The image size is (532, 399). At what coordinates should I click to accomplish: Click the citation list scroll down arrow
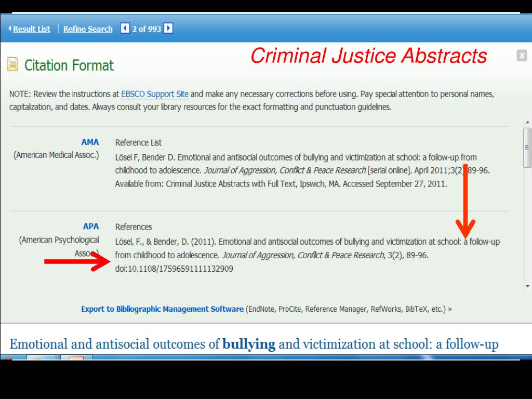coord(527,286)
